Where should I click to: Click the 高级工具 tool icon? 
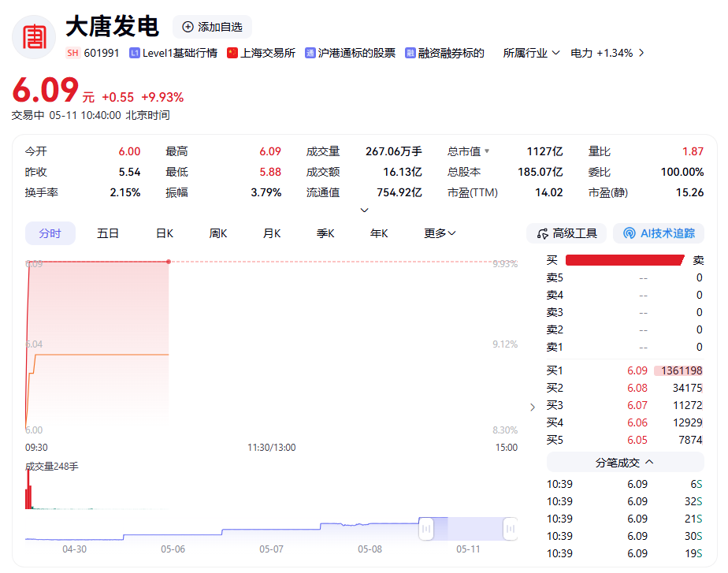(x=542, y=233)
